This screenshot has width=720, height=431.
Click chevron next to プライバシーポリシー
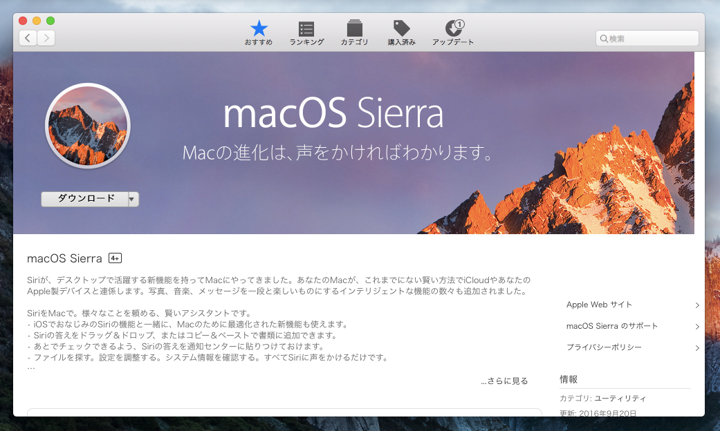click(697, 348)
